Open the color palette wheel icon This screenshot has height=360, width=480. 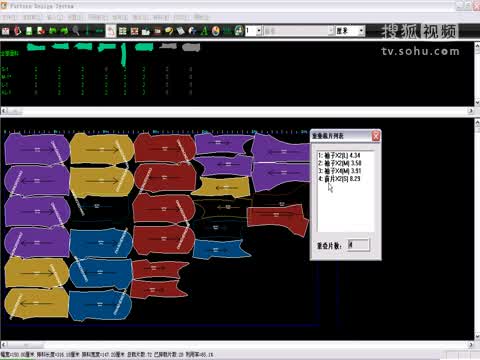coord(216,31)
